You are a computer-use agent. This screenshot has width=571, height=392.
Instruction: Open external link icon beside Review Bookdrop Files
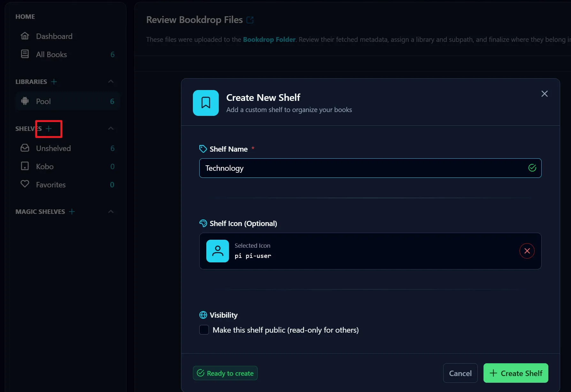pyautogui.click(x=250, y=20)
